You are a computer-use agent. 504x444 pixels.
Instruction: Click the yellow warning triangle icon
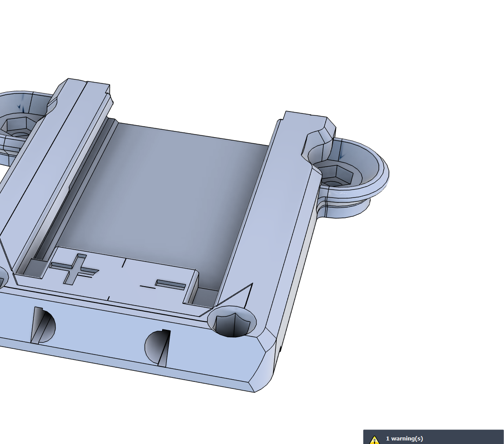374,440
